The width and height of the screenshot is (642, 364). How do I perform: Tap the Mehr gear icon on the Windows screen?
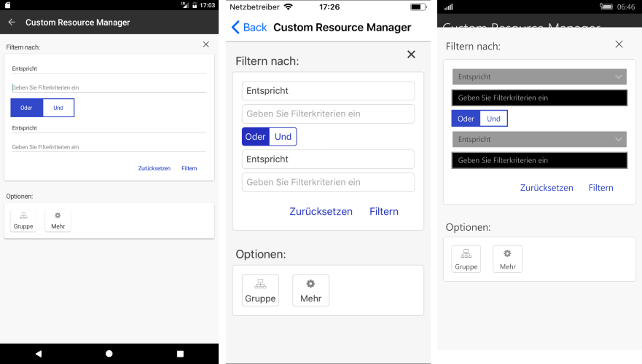click(507, 258)
